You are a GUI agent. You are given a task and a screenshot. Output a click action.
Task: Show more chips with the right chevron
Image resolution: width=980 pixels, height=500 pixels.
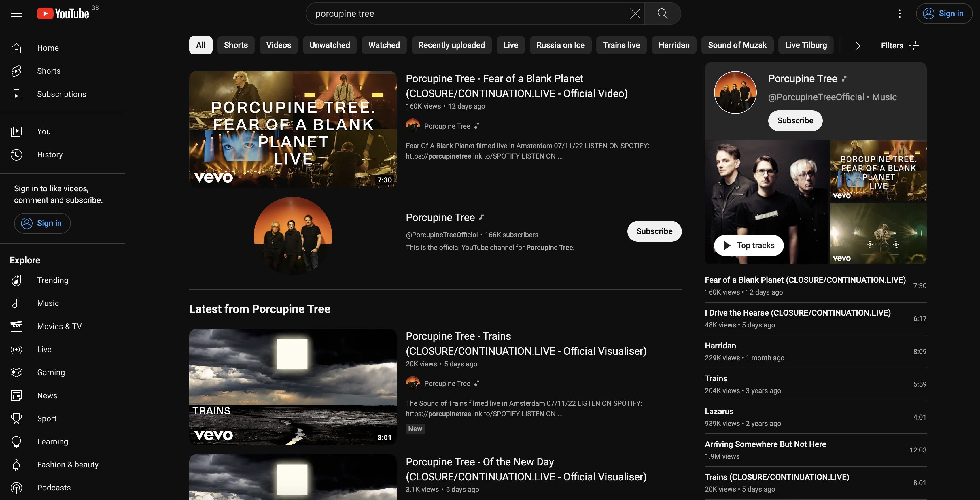858,46
